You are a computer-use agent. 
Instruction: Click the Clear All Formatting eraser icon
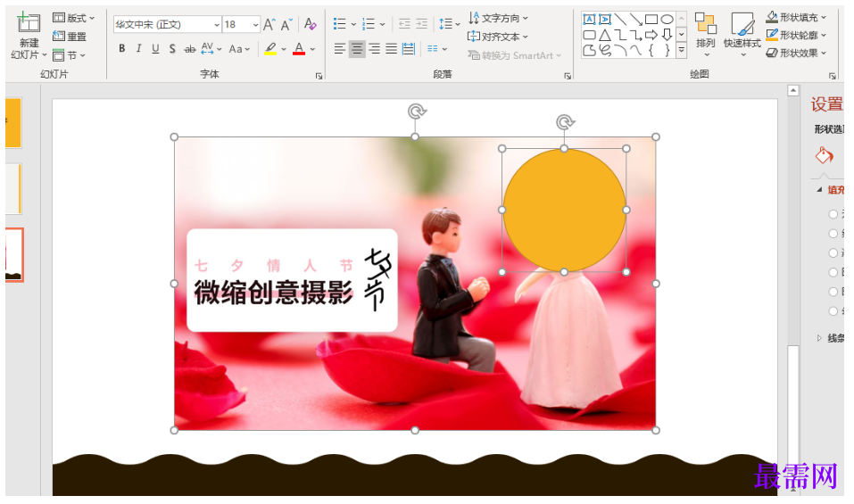pyautogui.click(x=310, y=24)
